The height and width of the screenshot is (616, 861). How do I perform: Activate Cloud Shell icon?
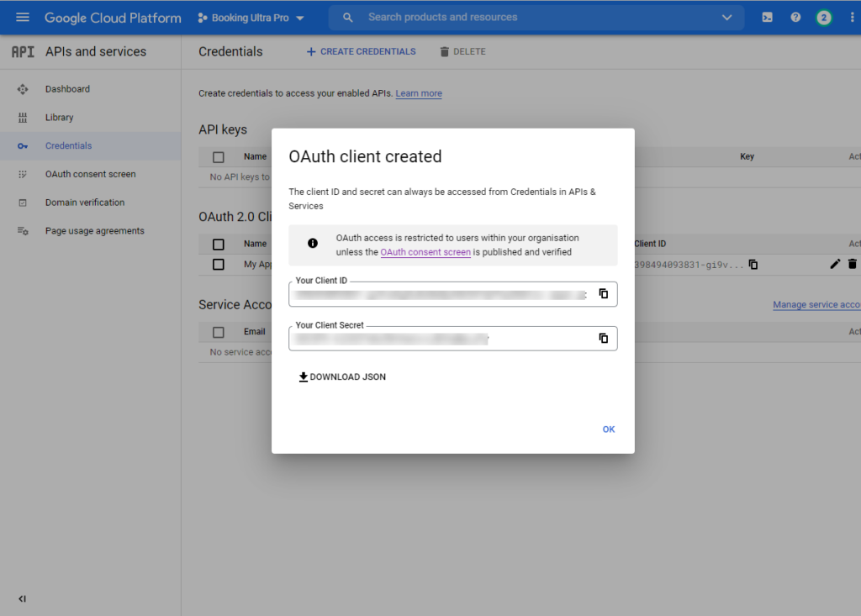click(x=767, y=18)
